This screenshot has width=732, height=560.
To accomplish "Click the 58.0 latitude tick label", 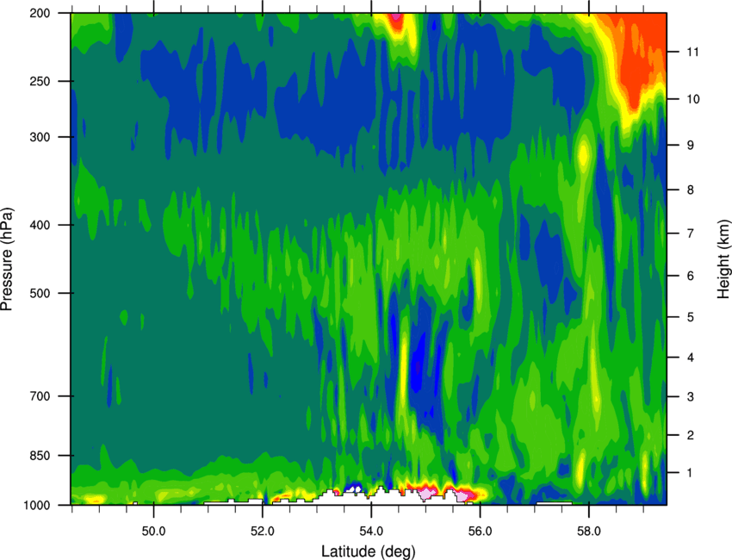I will click(589, 532).
